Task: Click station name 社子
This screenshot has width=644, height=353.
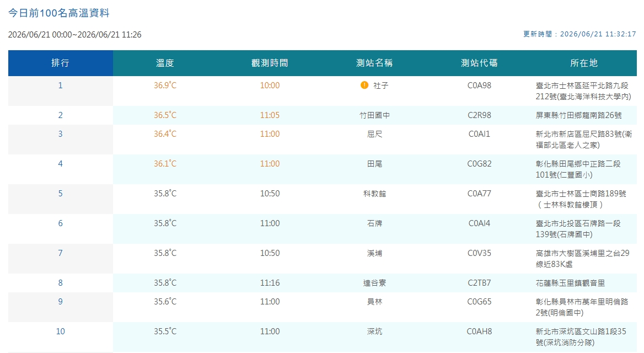Action: click(x=381, y=85)
